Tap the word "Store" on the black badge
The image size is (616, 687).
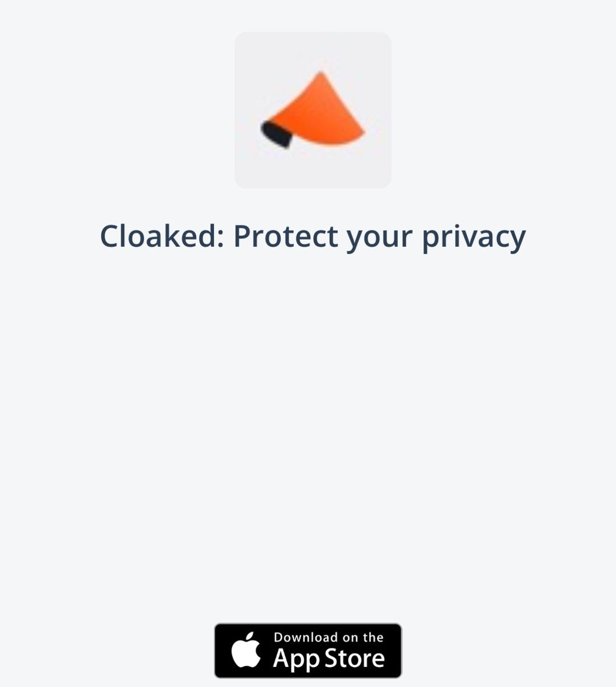356,658
